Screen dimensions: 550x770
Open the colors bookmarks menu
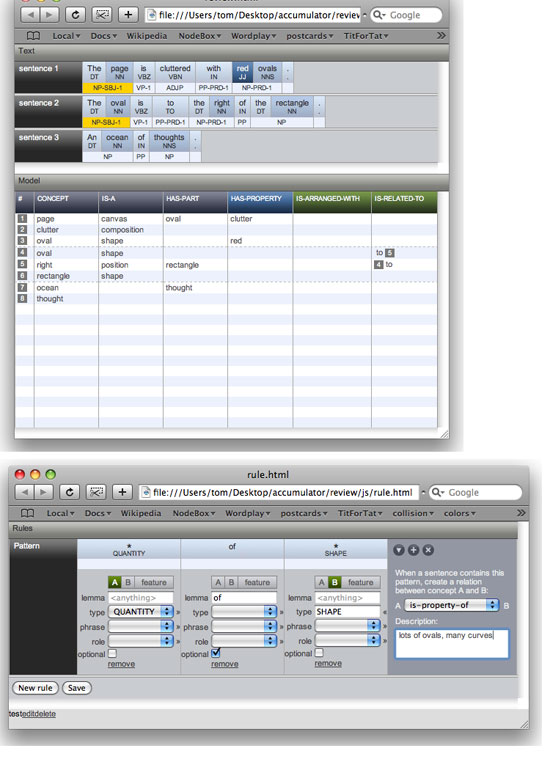point(460,513)
